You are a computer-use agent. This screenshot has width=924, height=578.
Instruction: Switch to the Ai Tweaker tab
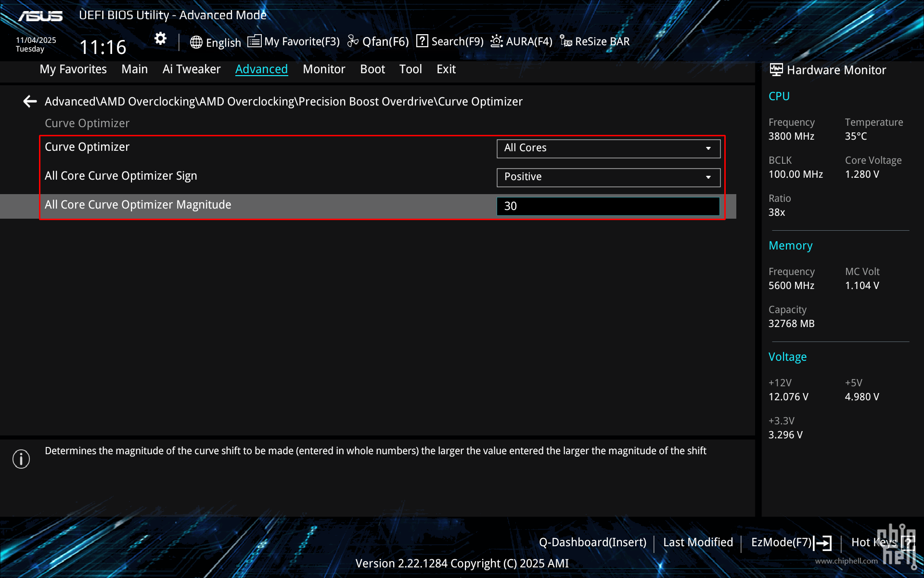tap(192, 69)
